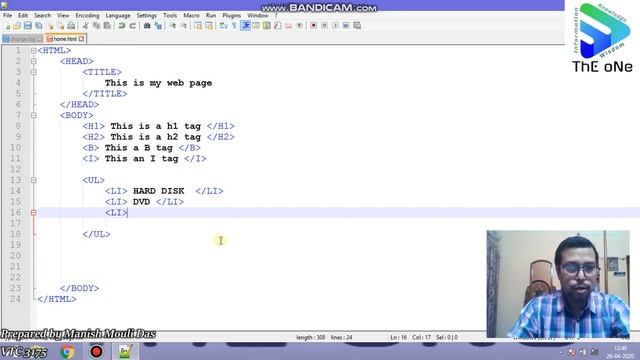
Task: Open the Edit menu
Action: pyautogui.click(x=23, y=16)
